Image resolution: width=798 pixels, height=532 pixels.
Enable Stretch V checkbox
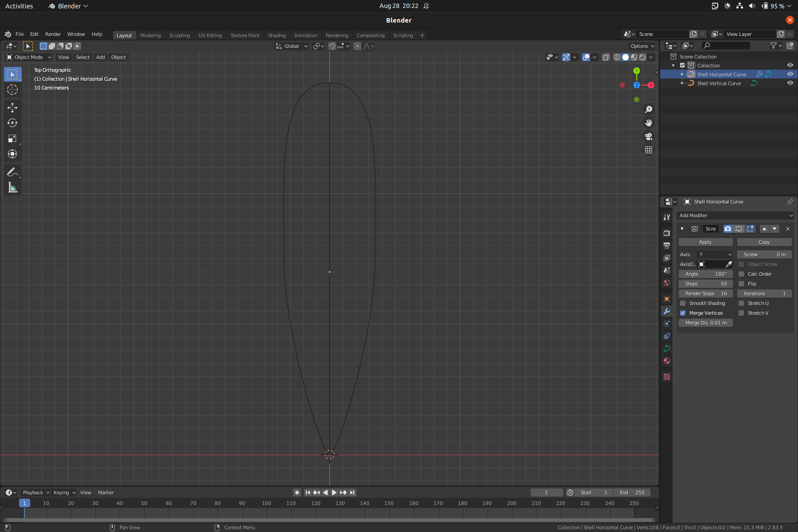click(741, 313)
